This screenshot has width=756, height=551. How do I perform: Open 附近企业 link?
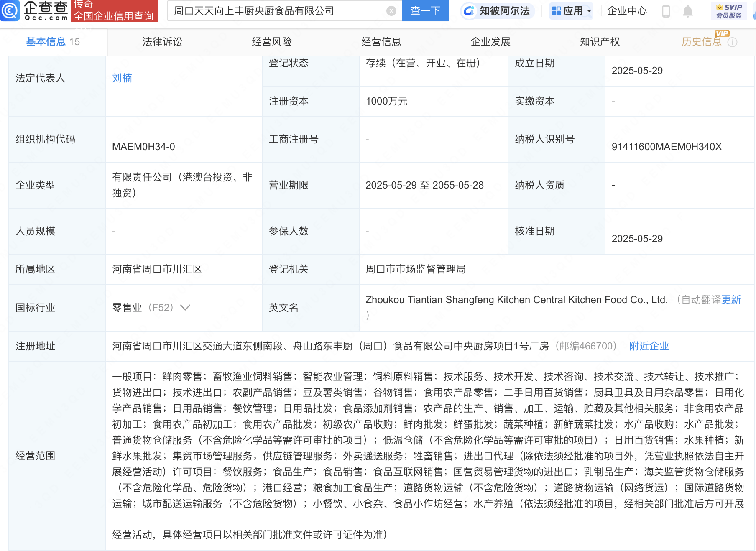click(x=649, y=346)
